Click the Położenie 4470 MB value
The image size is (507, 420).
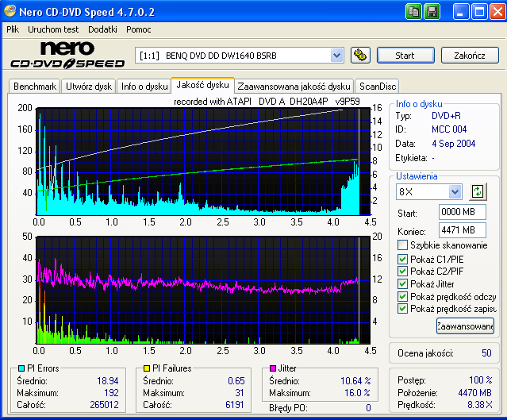(474, 392)
